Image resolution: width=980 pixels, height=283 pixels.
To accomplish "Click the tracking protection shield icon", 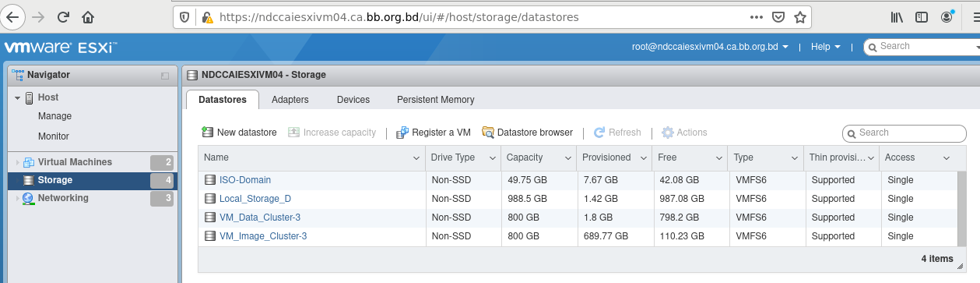I will point(184,16).
